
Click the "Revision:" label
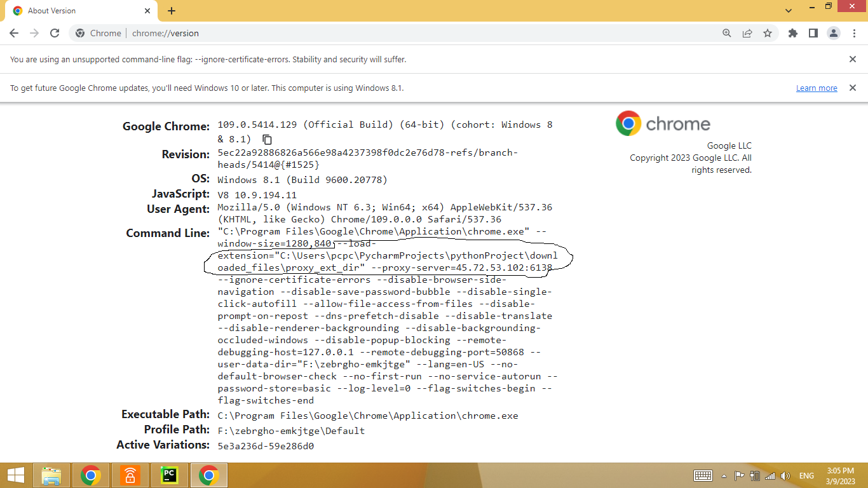point(186,154)
